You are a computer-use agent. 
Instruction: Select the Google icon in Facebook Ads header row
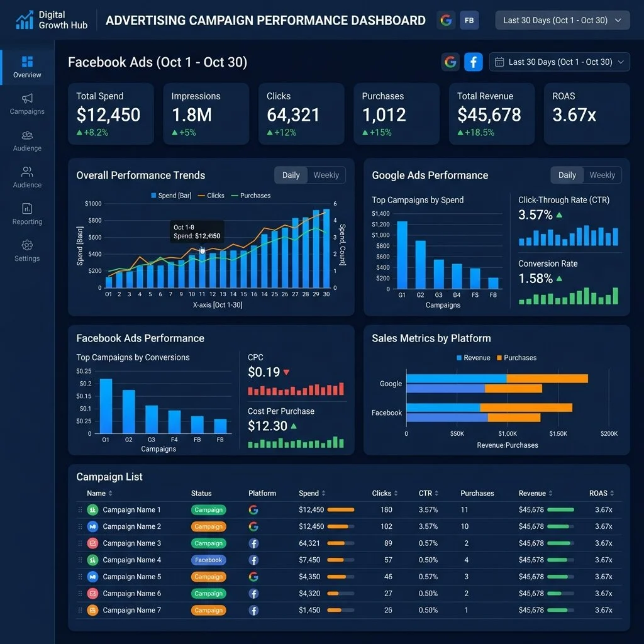450,62
